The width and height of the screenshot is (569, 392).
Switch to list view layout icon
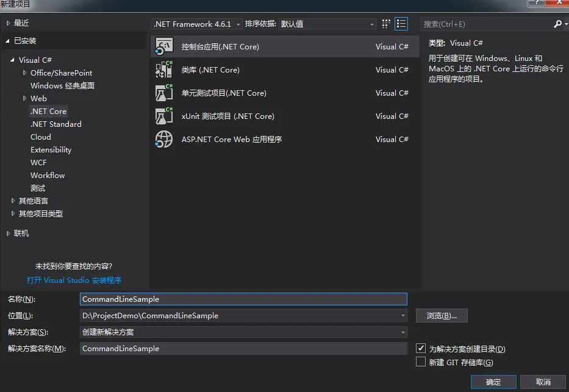(401, 24)
